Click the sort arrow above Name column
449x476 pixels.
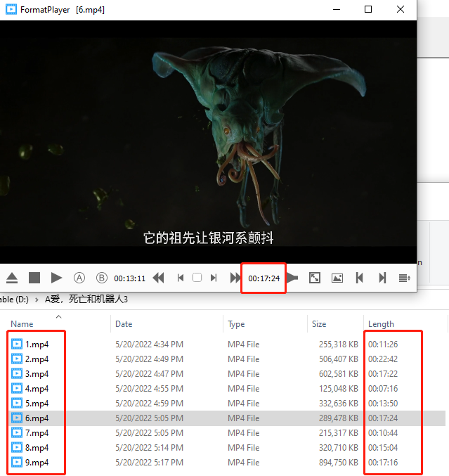click(x=59, y=316)
